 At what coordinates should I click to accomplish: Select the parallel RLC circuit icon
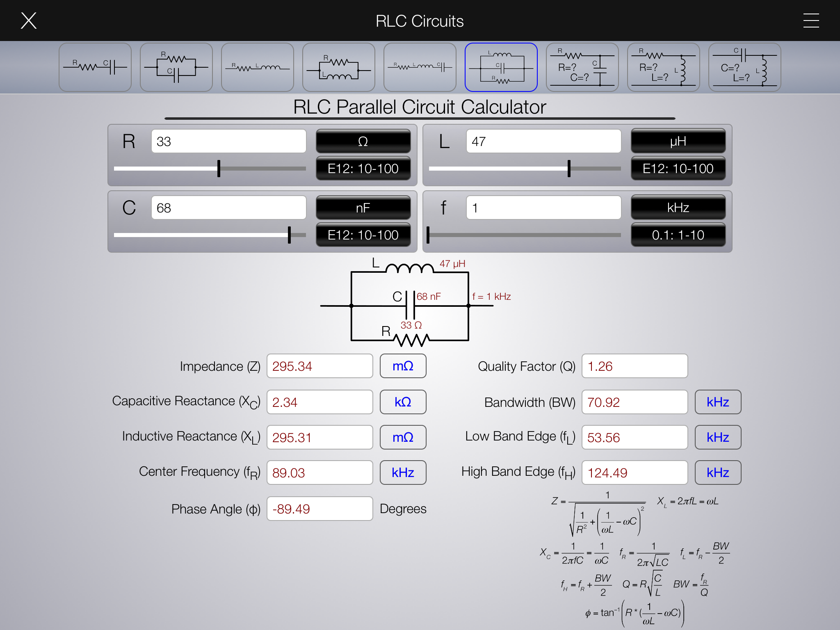pos(501,67)
